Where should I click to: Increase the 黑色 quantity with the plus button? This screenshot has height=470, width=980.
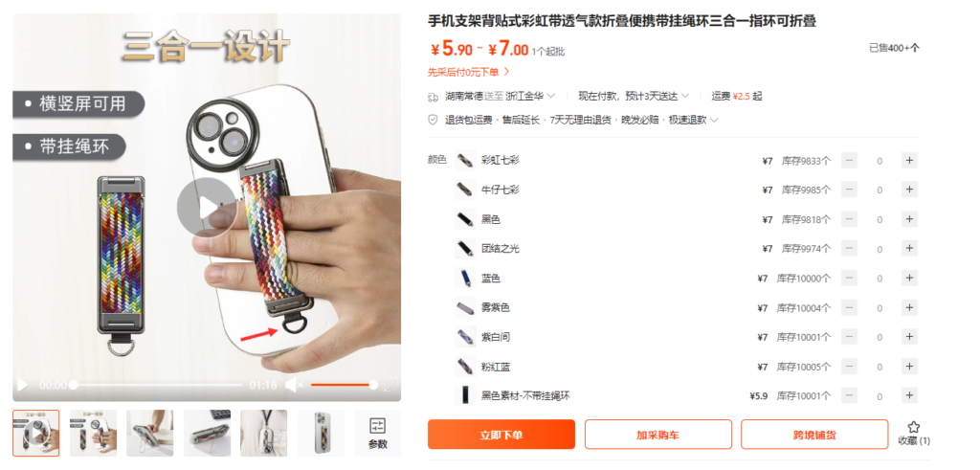tap(909, 219)
